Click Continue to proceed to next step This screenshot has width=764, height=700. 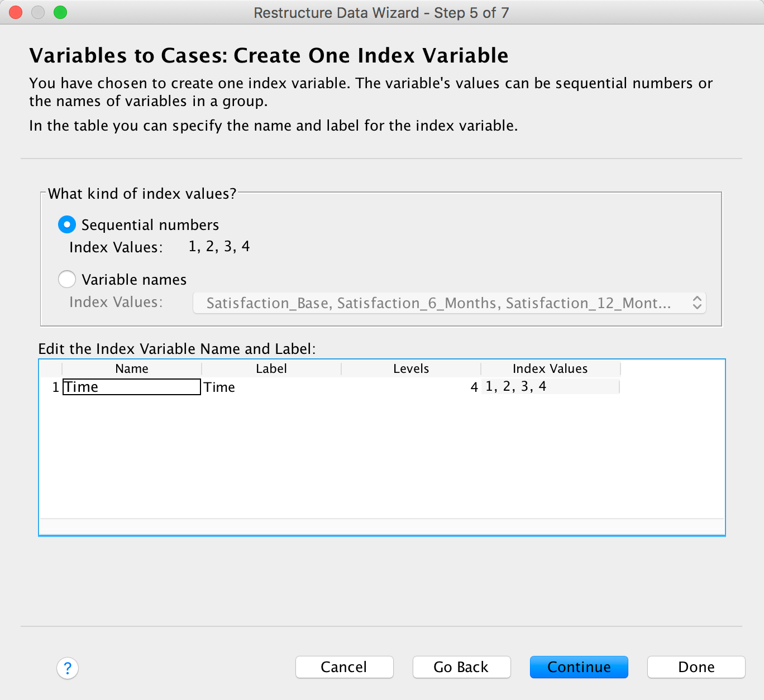point(579,667)
